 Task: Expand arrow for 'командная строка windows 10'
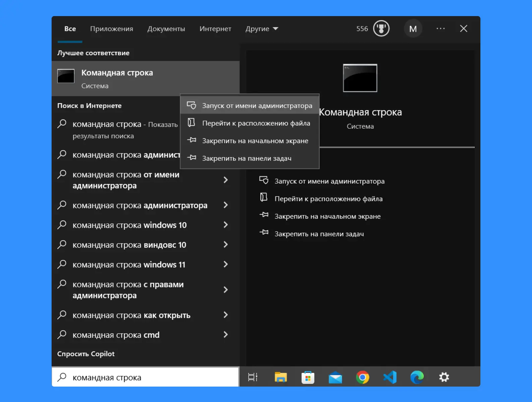(226, 225)
